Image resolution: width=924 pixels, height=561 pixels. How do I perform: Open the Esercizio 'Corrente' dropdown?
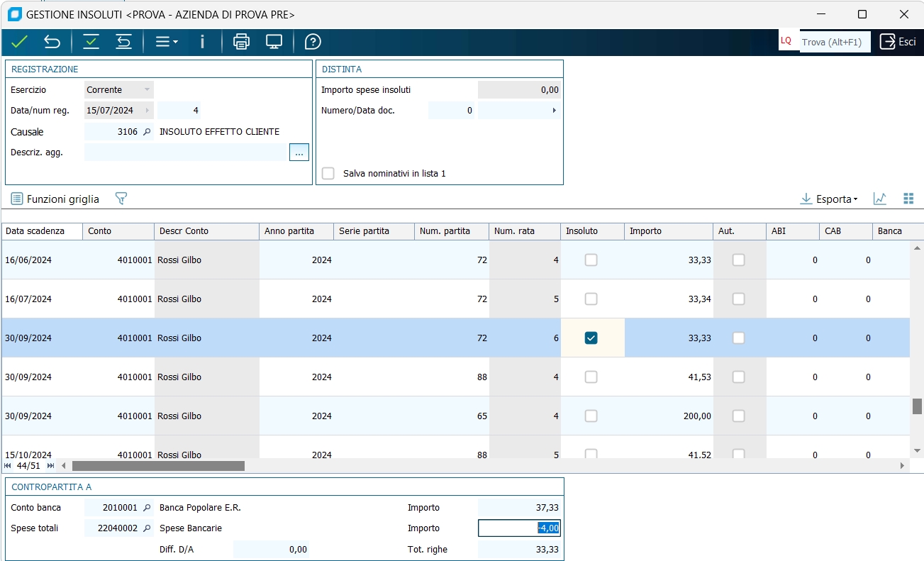[x=147, y=90]
